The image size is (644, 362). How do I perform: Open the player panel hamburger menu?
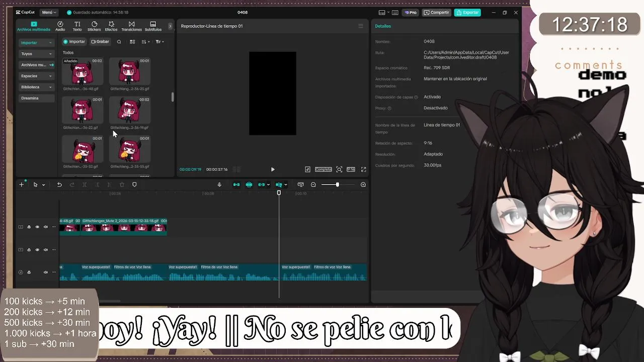click(x=360, y=26)
